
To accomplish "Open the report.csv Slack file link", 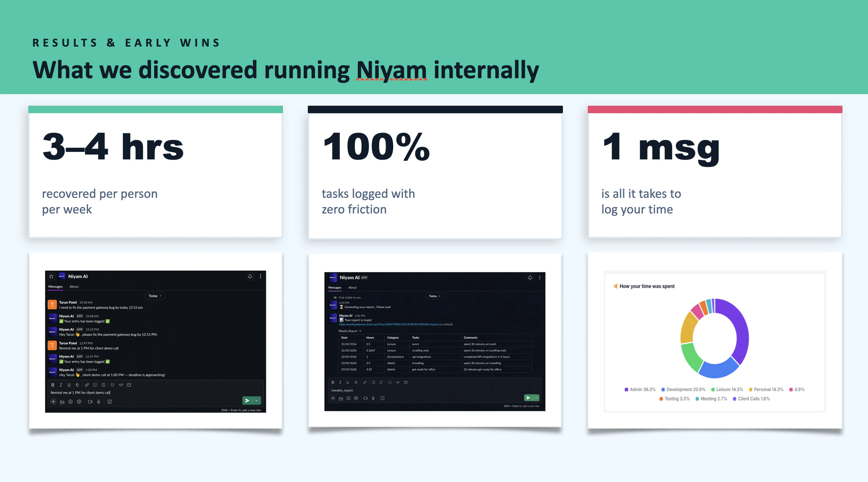I will point(391,324).
